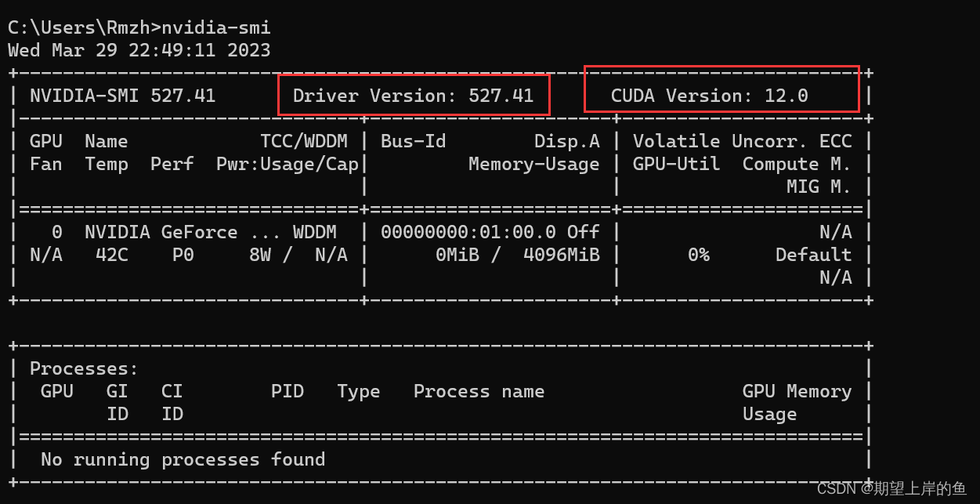Viewport: 980px width, 504px height.
Task: Click the Pwr:Usage/Cap header text
Action: coord(287,164)
